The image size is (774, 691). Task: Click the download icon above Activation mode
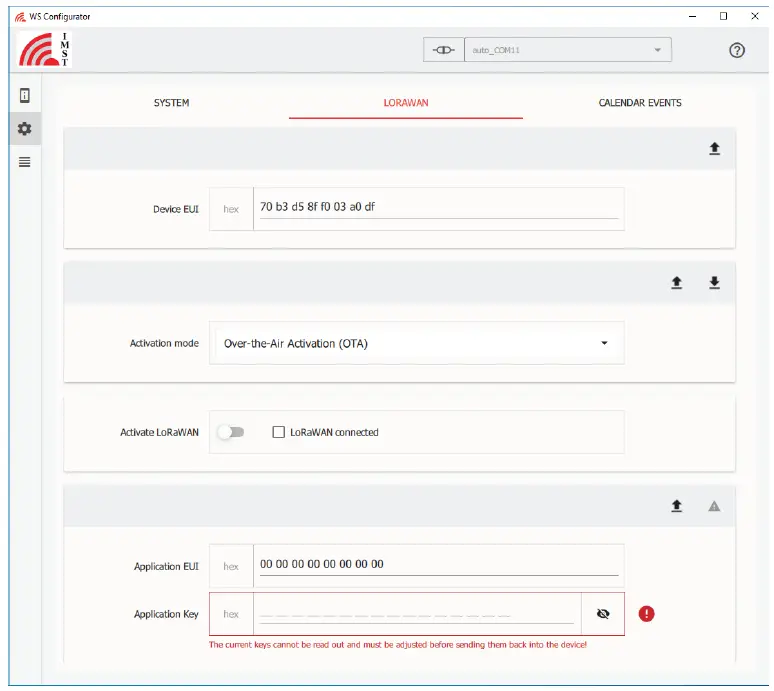[x=714, y=283]
